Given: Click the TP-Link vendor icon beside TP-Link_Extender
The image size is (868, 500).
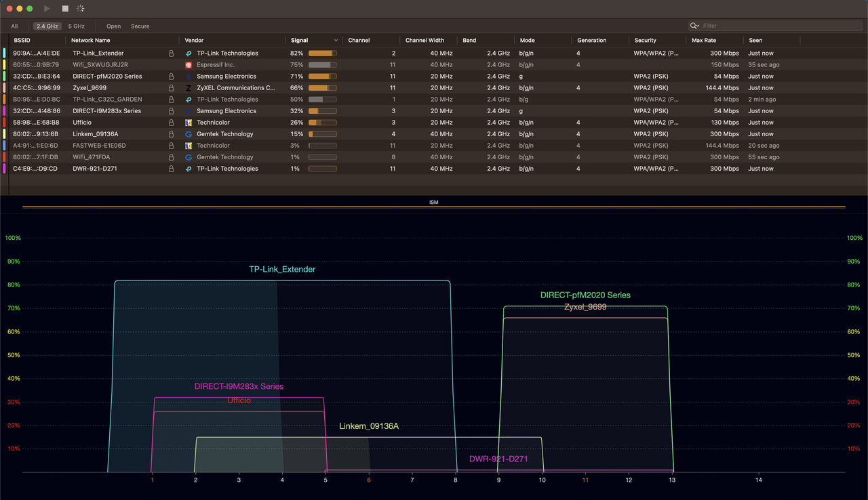Looking at the screenshot, I should (x=188, y=53).
